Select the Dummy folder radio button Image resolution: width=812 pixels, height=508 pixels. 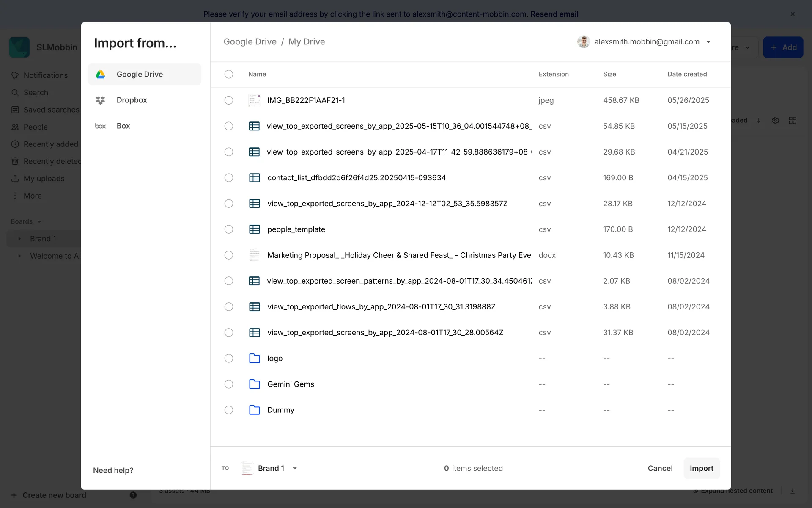point(229,410)
